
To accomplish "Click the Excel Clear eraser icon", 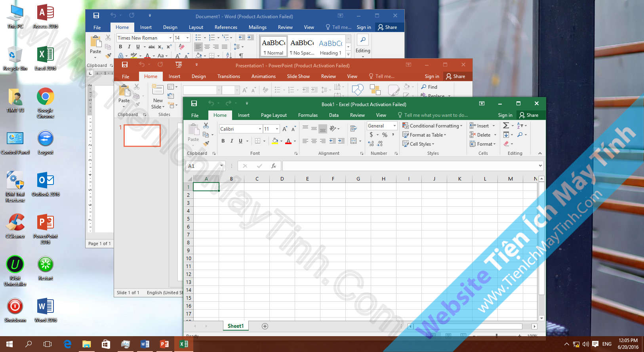I will pos(506,144).
